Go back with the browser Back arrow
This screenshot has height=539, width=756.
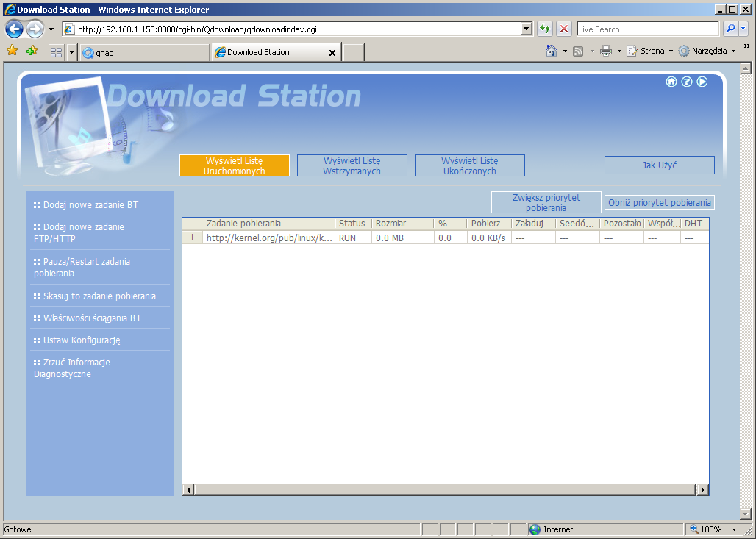[15, 29]
